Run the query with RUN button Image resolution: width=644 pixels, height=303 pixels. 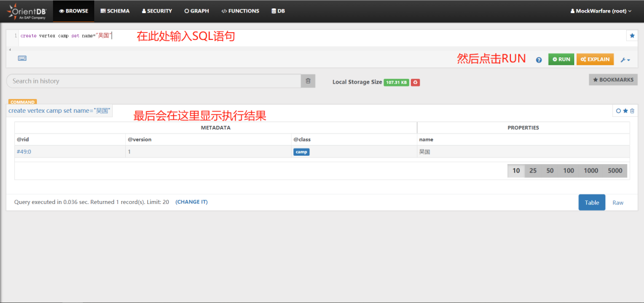tap(561, 59)
